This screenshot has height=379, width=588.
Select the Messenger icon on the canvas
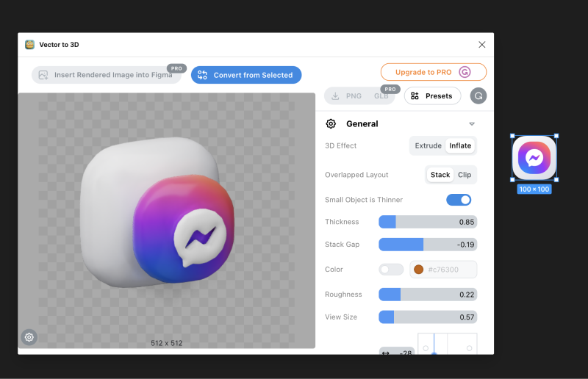coord(534,158)
